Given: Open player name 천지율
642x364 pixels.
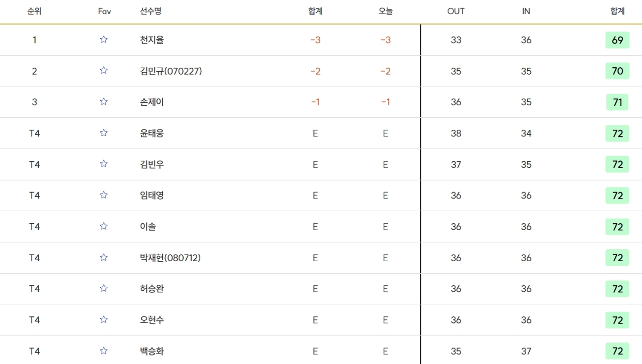Looking at the screenshot, I should 152,40.
